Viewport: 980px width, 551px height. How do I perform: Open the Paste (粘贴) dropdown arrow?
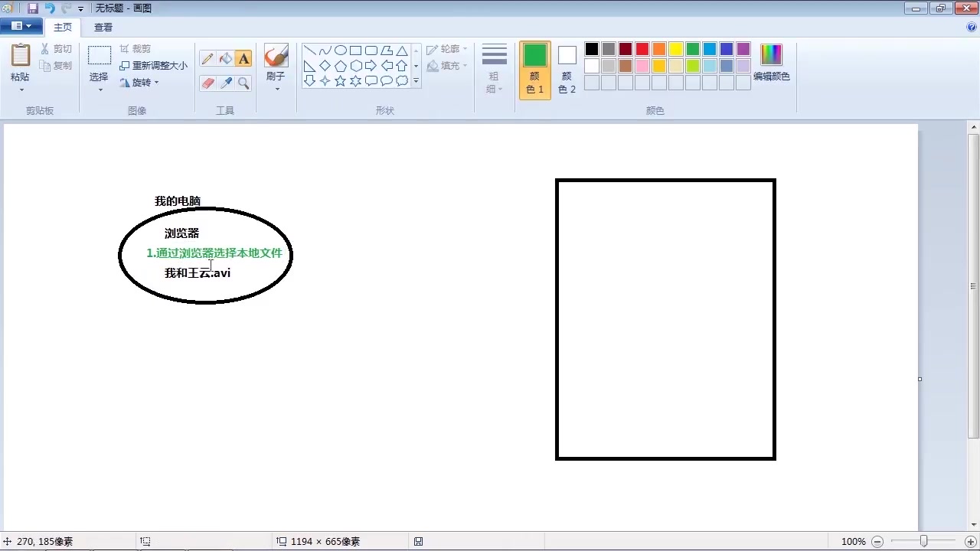click(x=21, y=90)
